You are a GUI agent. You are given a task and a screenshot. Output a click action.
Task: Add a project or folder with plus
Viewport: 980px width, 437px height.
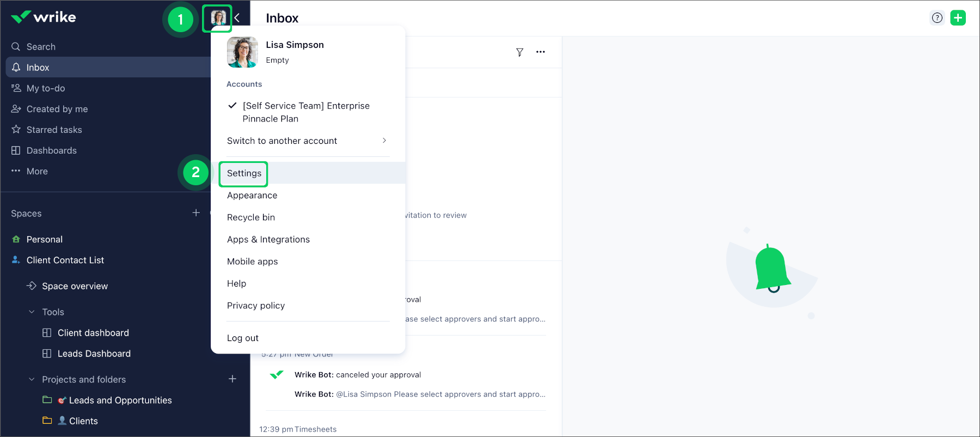point(232,379)
